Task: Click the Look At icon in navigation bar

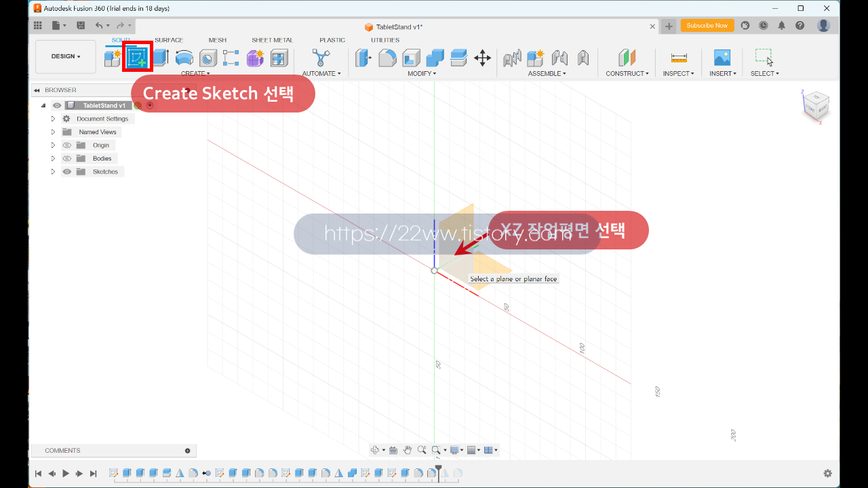Action: [393, 450]
